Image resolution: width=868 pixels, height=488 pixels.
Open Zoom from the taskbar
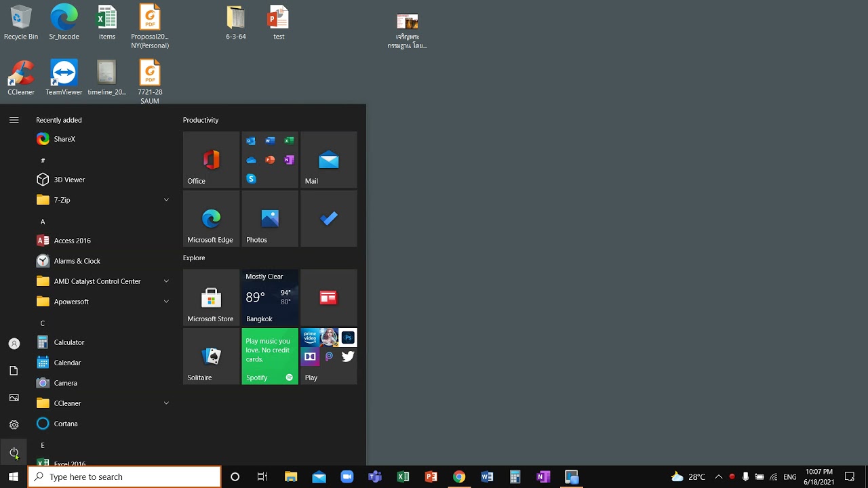point(347,477)
